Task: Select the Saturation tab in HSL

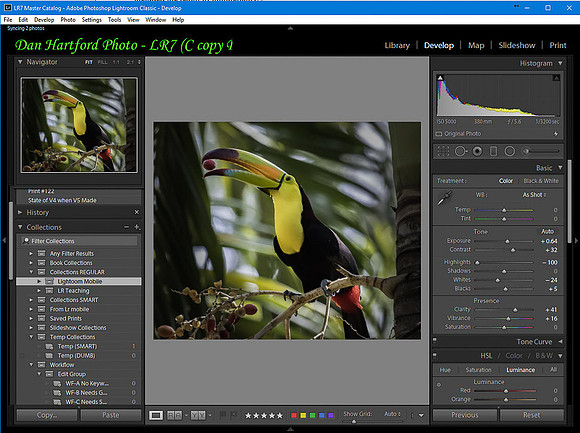Action: (x=478, y=370)
